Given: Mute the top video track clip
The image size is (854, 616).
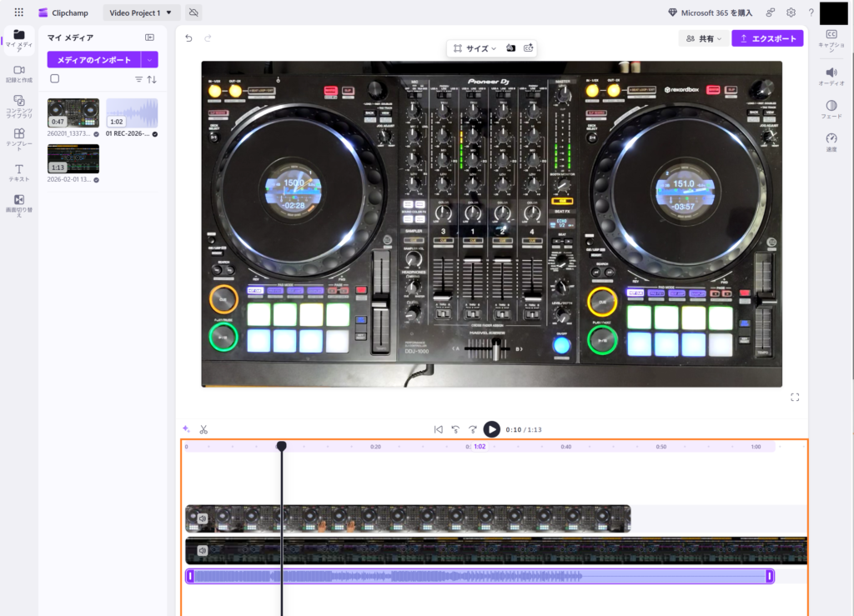Looking at the screenshot, I should pyautogui.click(x=202, y=518).
